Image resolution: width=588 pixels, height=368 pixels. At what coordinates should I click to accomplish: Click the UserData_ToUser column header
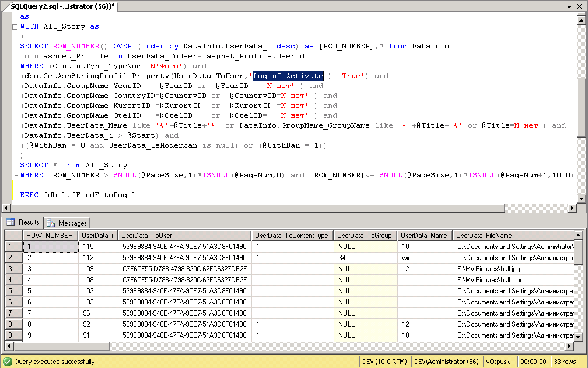pyautogui.click(x=184, y=236)
